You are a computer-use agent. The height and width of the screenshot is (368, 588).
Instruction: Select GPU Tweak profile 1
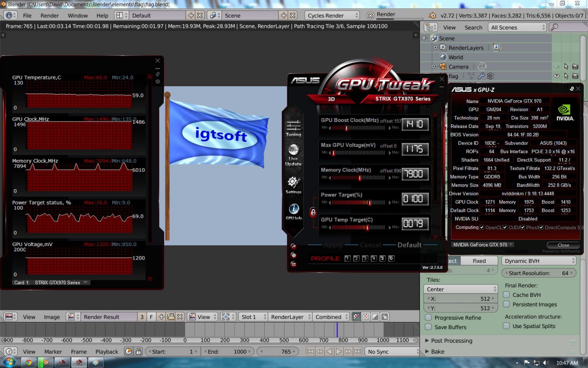point(347,258)
